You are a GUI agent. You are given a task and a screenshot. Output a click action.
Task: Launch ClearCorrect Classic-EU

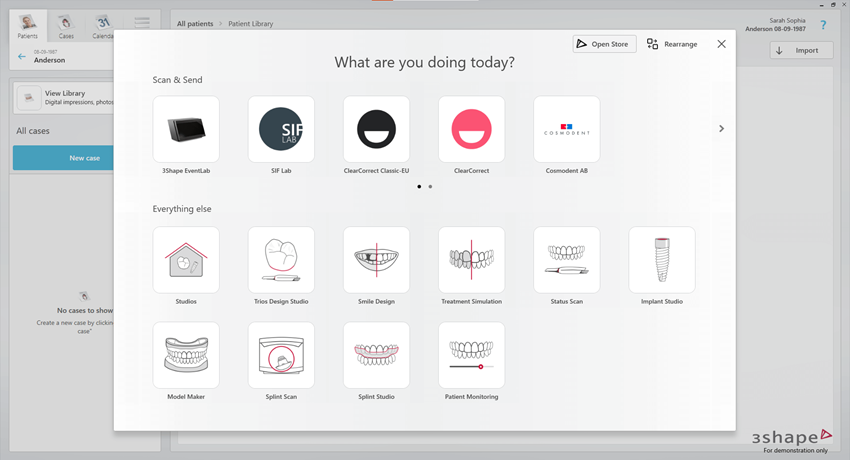[x=376, y=129]
